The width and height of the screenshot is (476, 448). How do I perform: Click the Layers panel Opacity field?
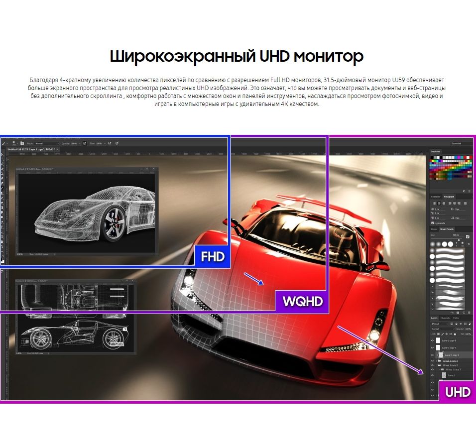pos(468,329)
